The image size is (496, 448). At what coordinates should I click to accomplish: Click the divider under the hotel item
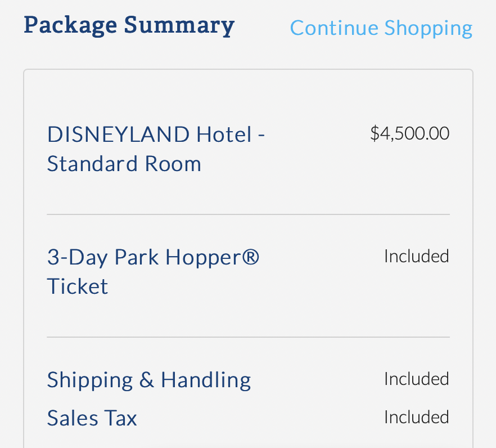pos(248,214)
